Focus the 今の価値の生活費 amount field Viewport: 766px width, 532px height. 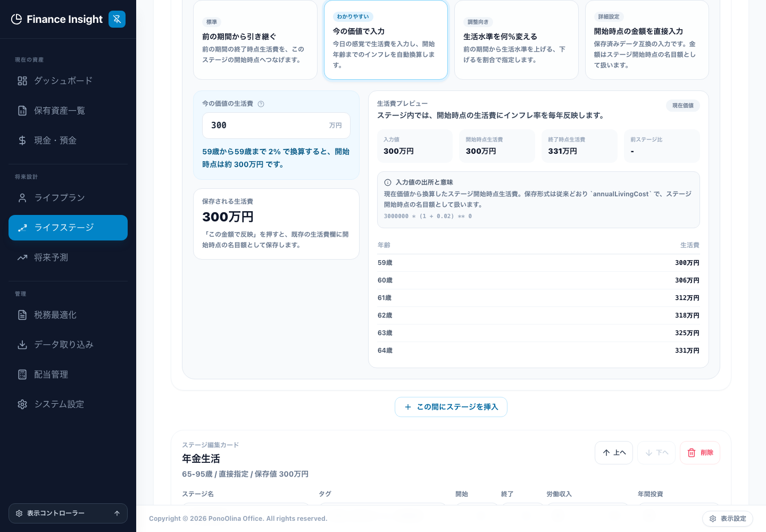[x=276, y=126]
